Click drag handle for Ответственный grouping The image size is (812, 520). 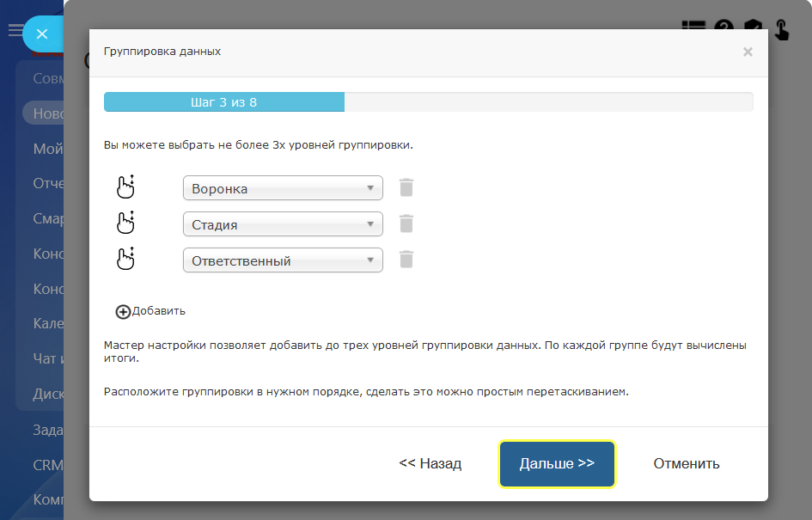pyautogui.click(x=126, y=260)
